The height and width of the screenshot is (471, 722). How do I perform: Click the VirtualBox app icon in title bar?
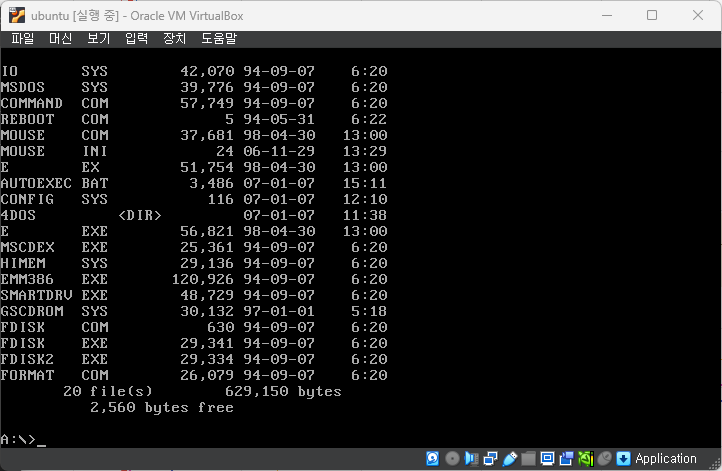(17, 15)
